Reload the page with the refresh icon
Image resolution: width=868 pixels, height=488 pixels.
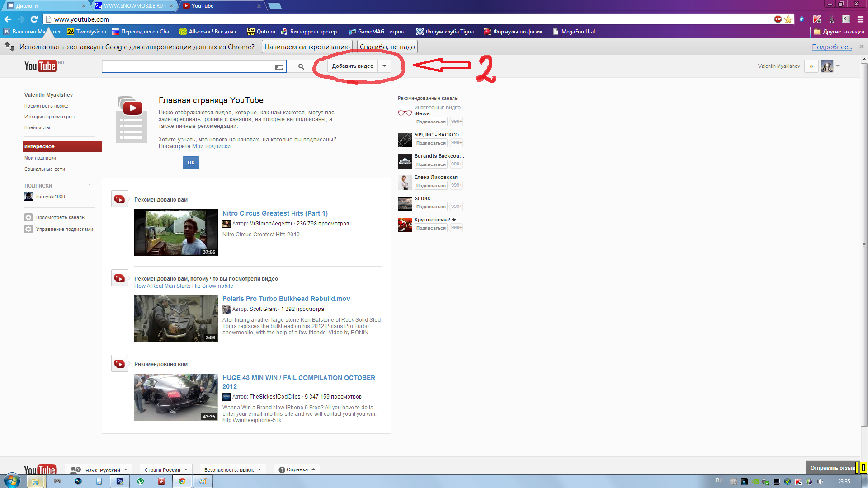point(34,19)
